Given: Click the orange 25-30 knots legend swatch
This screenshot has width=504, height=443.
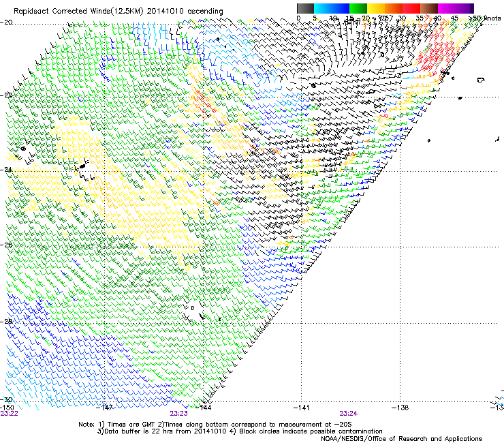Looking at the screenshot, I should point(394,8).
